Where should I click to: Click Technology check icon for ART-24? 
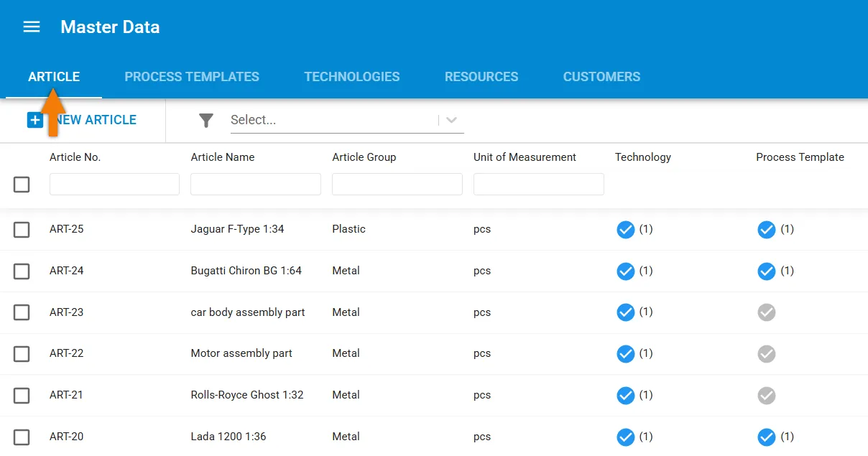click(626, 271)
